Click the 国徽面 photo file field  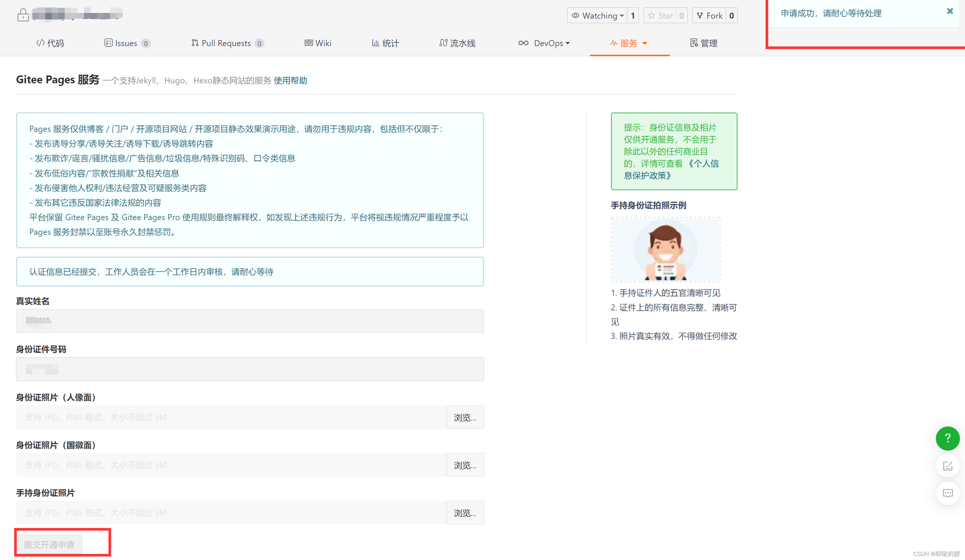coord(231,465)
